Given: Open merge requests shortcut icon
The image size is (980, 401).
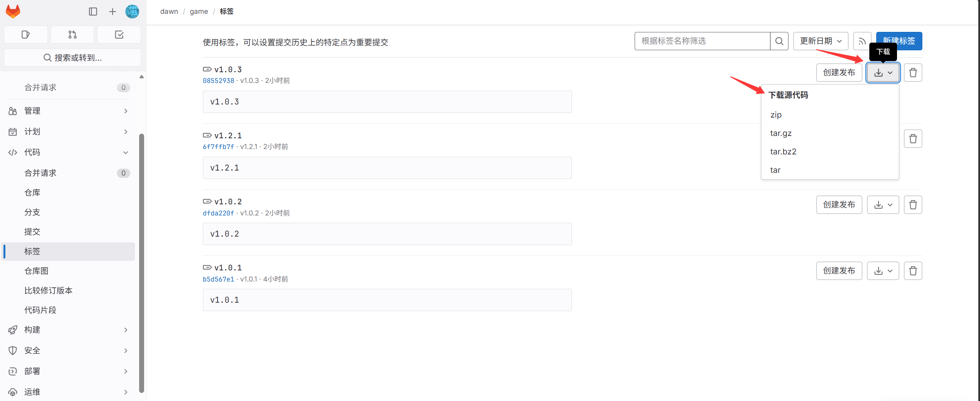Looking at the screenshot, I should coord(72,35).
